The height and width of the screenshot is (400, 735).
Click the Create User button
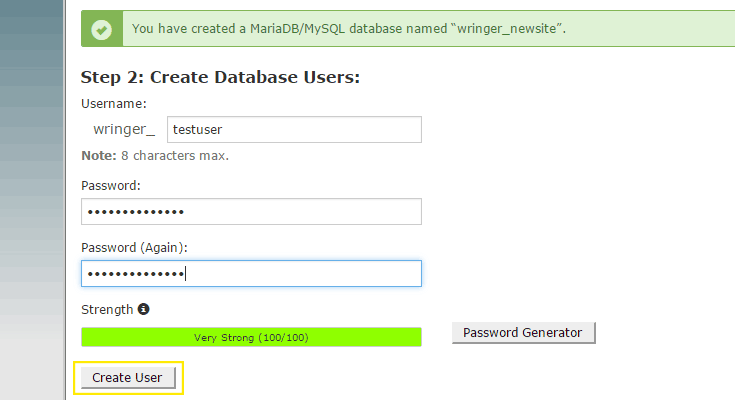(128, 377)
